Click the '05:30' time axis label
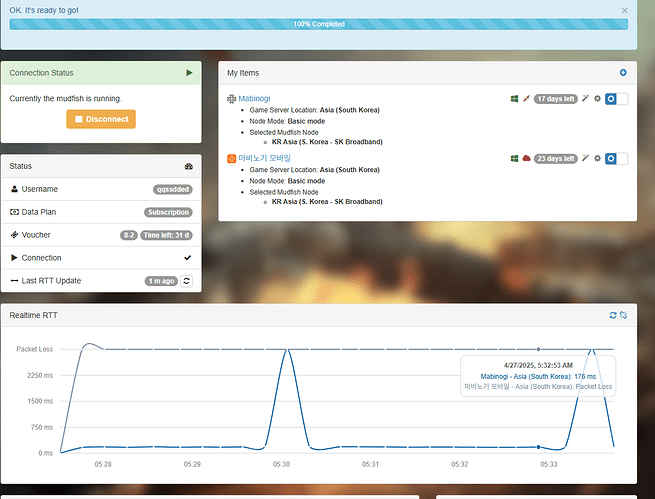Screen dimensions: 655x499 281,464
